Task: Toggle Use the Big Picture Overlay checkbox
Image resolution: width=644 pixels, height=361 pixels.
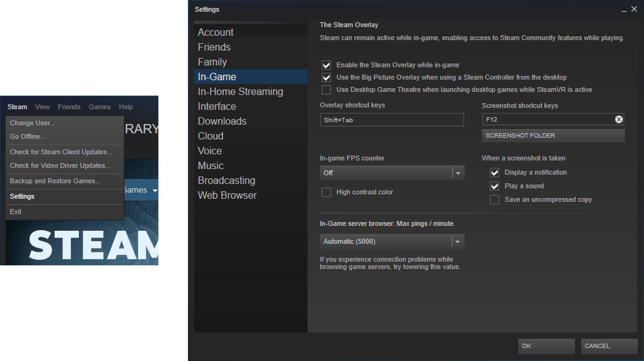Action: (x=325, y=77)
